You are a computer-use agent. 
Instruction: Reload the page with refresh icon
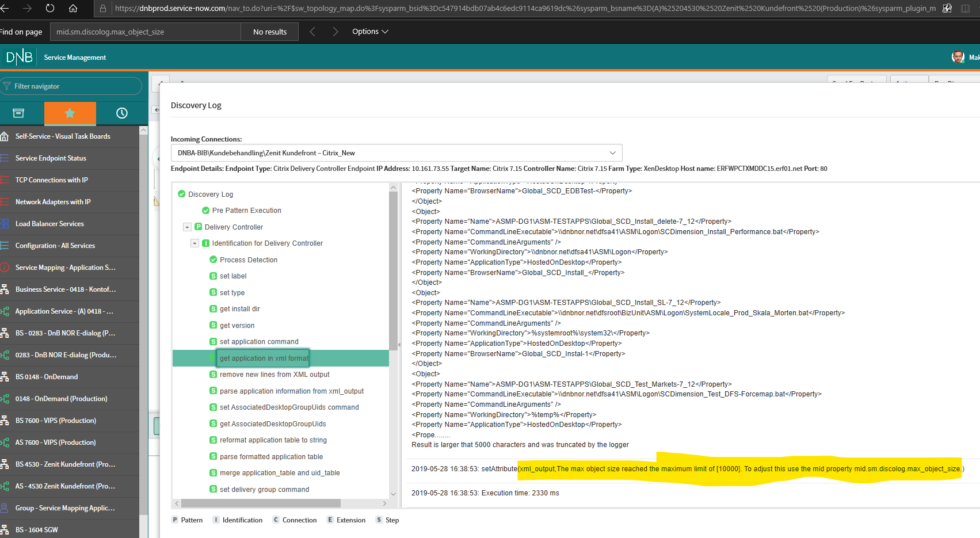(x=50, y=9)
